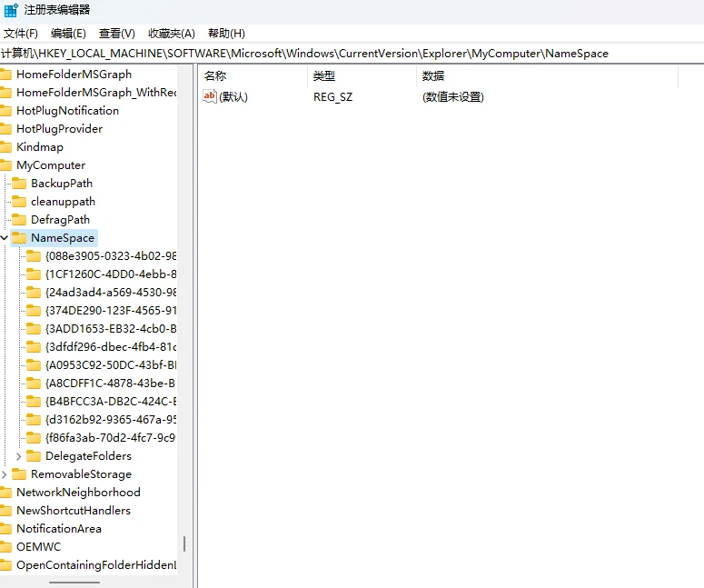
Task: Expand the DelegateFolders key
Action: (x=18, y=456)
